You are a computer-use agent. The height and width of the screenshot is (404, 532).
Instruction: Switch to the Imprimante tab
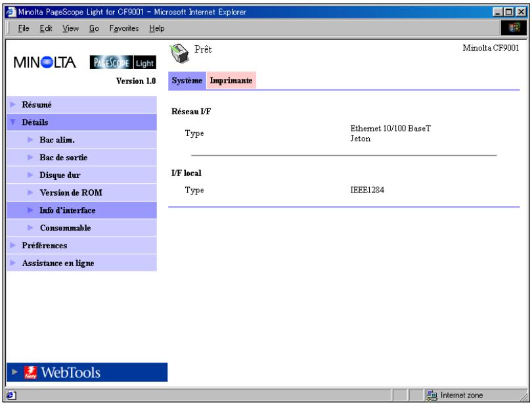click(x=231, y=80)
